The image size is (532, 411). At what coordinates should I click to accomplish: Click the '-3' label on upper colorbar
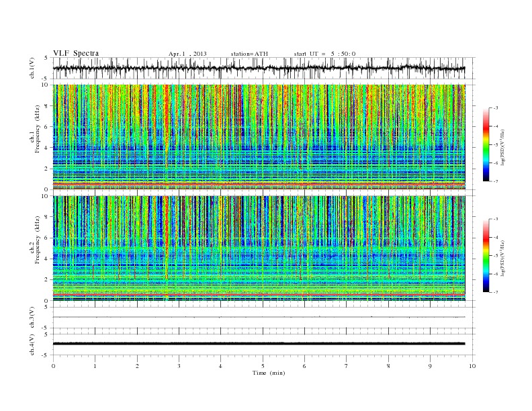click(x=496, y=108)
